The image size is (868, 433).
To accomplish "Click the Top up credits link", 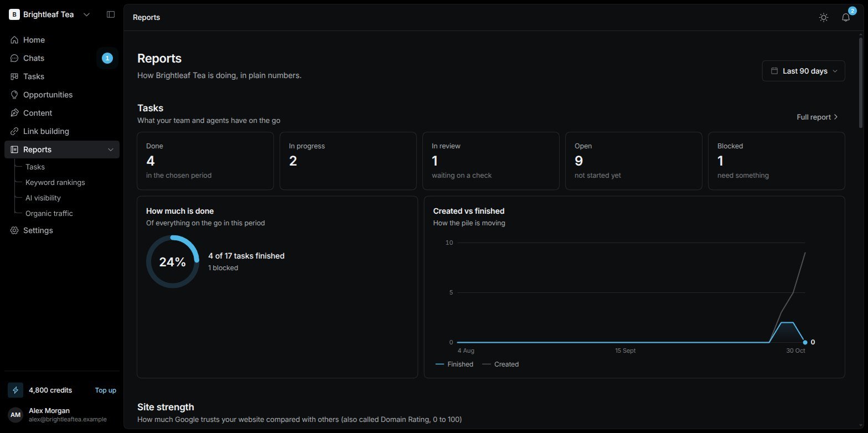I will (106, 390).
